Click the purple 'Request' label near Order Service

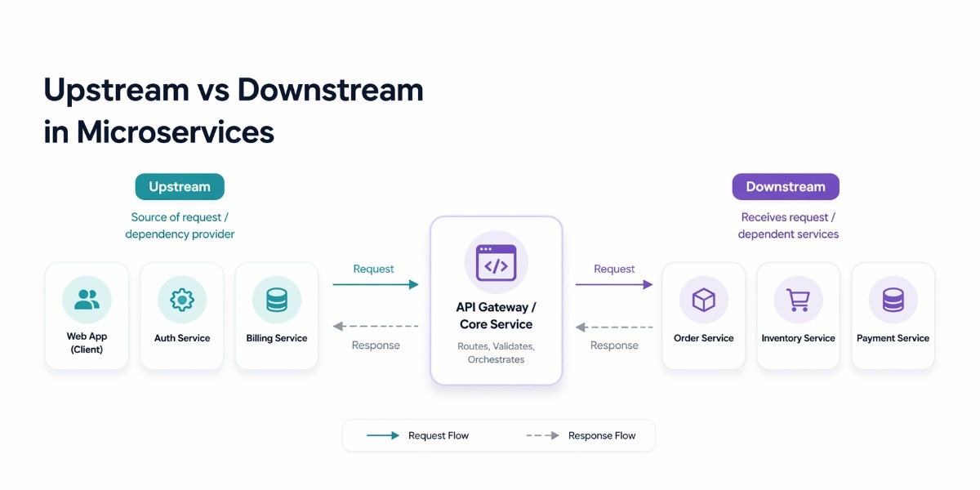pyautogui.click(x=614, y=269)
